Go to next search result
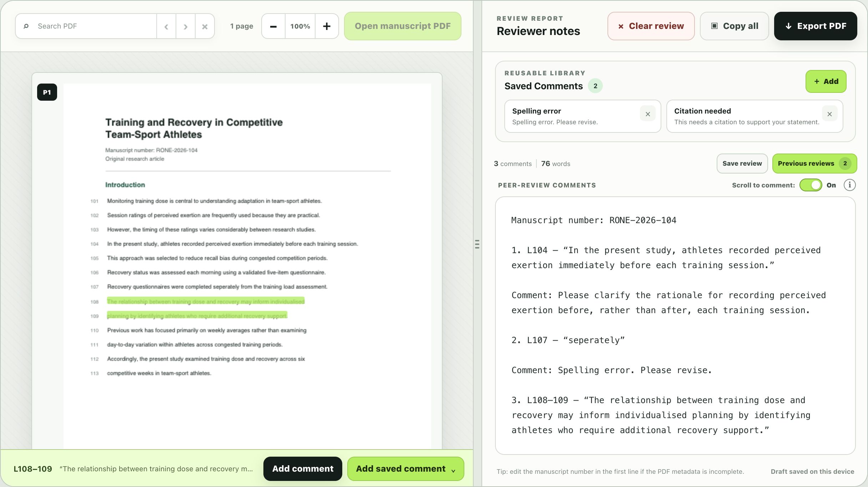The image size is (868, 487). [x=186, y=26]
